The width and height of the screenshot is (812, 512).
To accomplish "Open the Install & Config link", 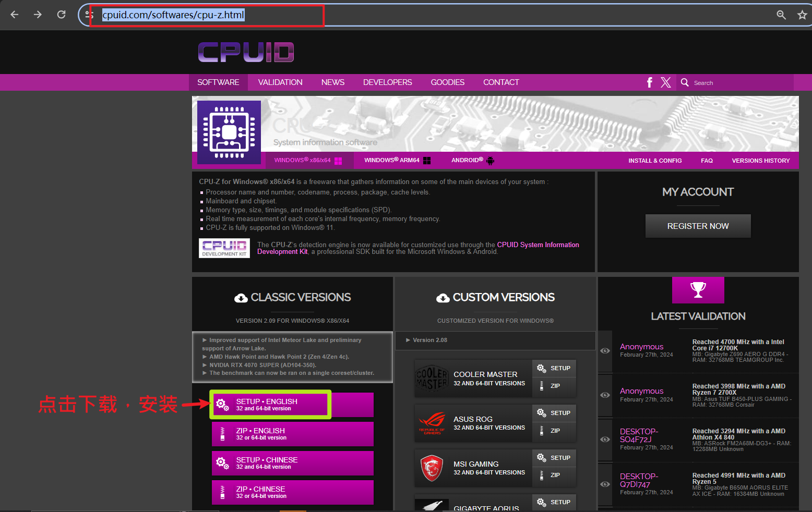I will 655,161.
